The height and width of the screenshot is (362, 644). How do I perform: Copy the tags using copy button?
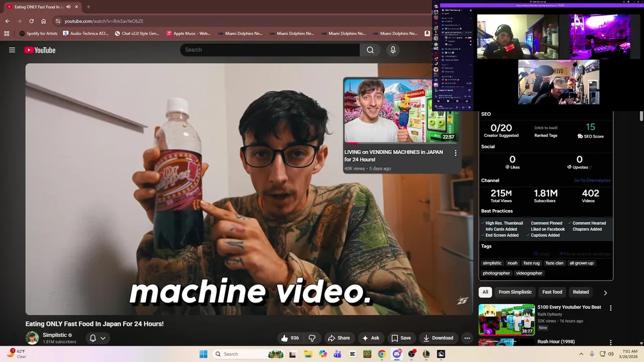[x=542, y=254]
